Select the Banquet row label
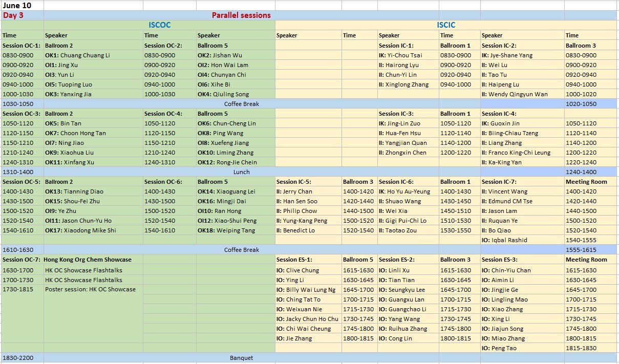The width and height of the screenshot is (619, 364). coord(241,358)
